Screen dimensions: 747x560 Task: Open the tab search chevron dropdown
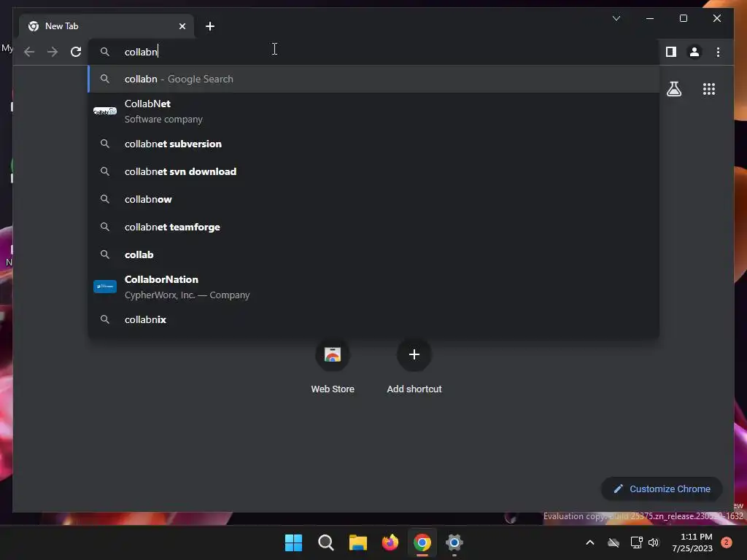[x=616, y=18]
